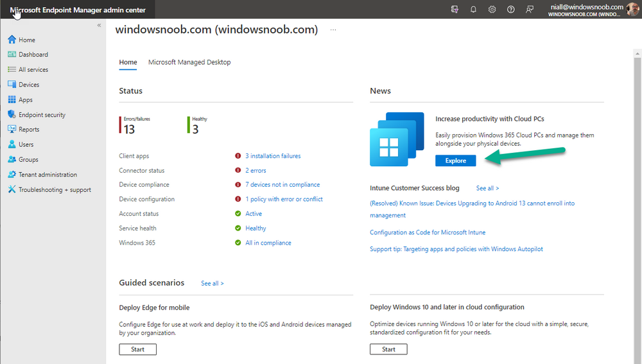642x364 pixels.
Task: Click Microsoft Endpoint Manager admin center title
Action: click(x=78, y=10)
